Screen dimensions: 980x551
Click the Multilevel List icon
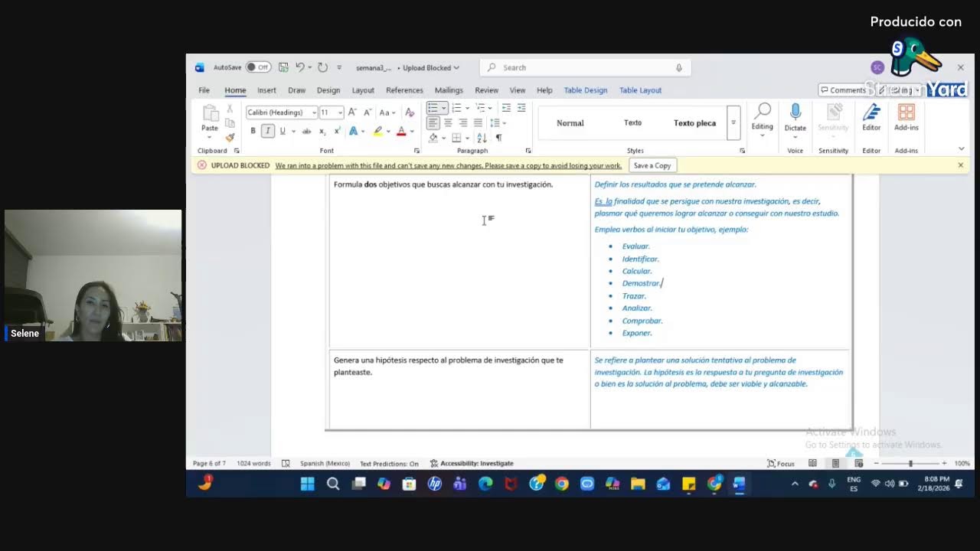[x=480, y=108]
